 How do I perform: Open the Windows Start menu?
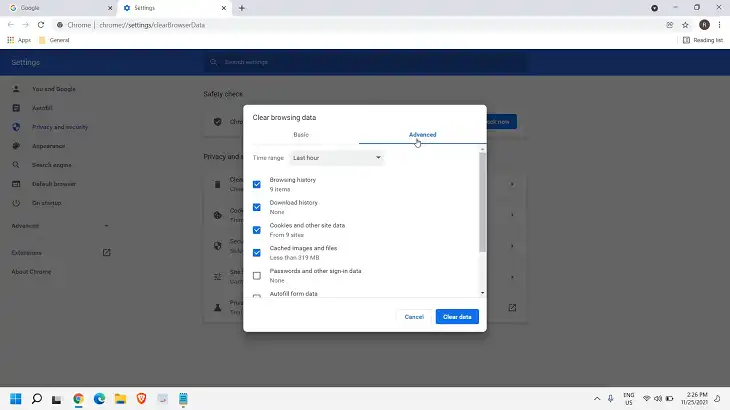(16, 399)
